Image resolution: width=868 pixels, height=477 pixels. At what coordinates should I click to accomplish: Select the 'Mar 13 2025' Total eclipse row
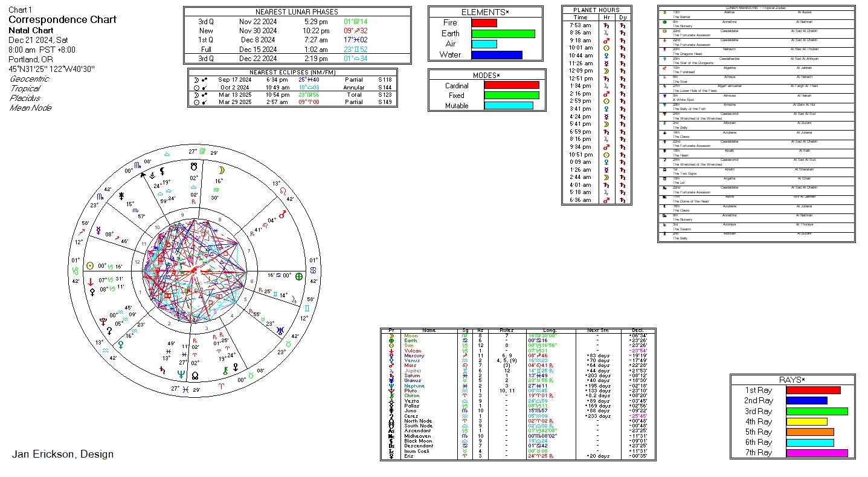coord(291,95)
